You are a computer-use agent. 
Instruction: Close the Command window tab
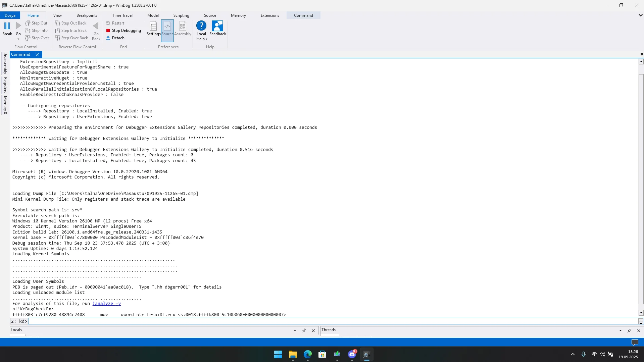point(37,55)
